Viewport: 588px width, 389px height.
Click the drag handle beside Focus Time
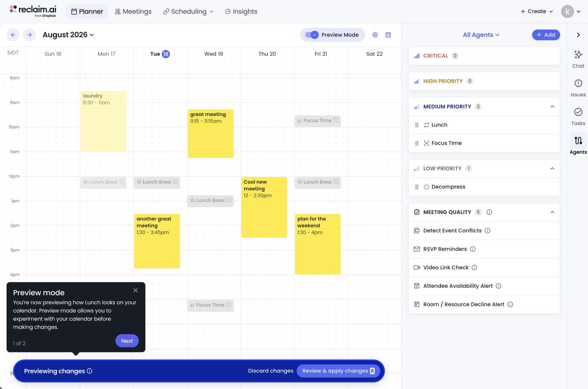(x=417, y=143)
